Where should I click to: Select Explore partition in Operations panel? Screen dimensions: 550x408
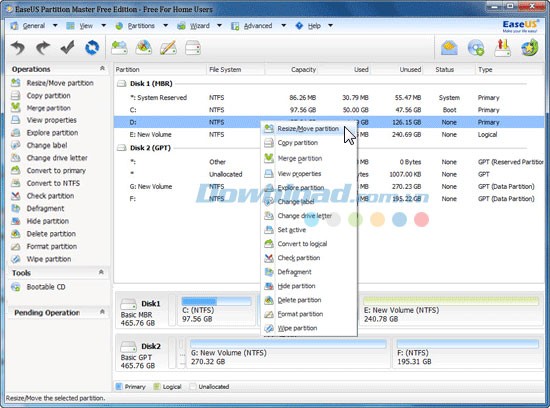pos(52,133)
